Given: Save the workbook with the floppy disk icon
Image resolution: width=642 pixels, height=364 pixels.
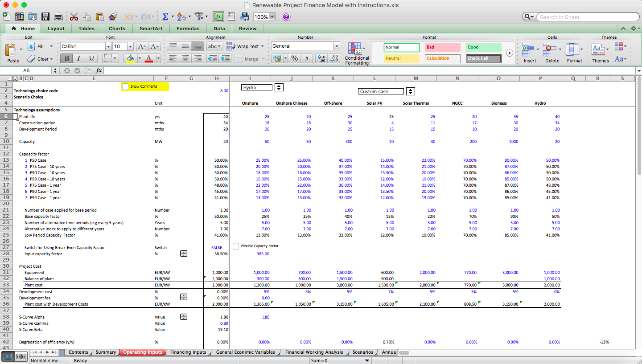Looking at the screenshot, I should point(45,16).
